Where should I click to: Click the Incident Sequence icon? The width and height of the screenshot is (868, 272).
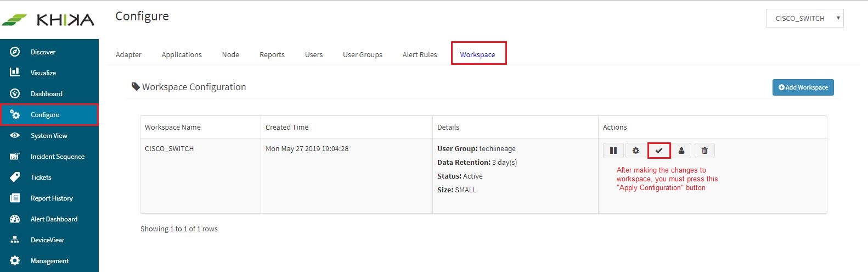[x=15, y=156]
